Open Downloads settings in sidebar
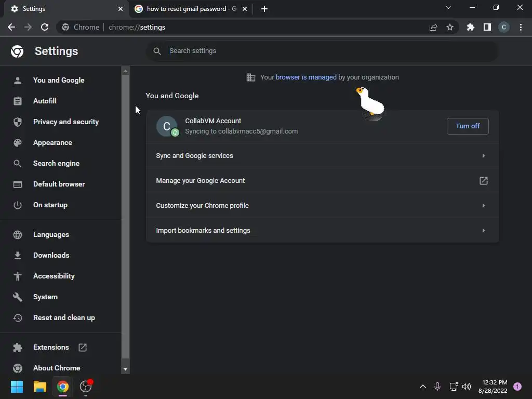Viewport: 532px width, 399px height. click(51, 255)
